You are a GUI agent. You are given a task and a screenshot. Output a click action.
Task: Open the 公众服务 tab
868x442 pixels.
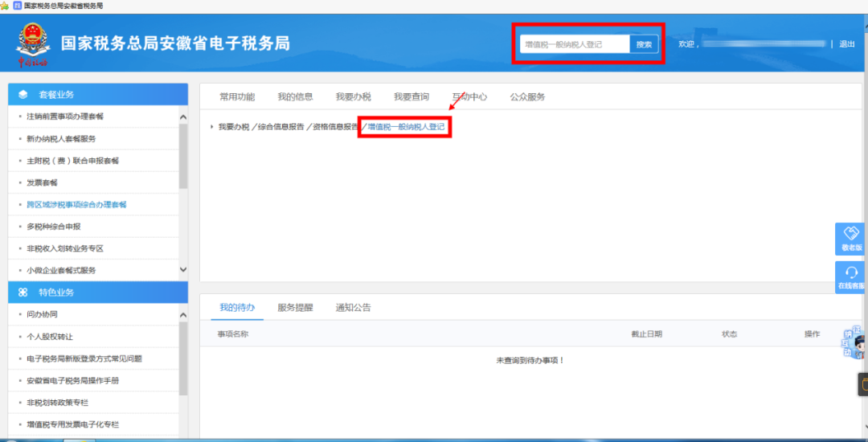527,96
